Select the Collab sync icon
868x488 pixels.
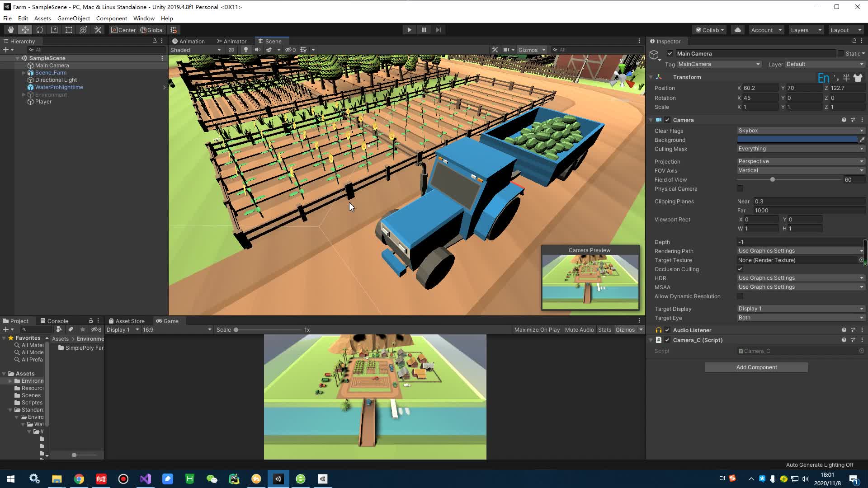(x=737, y=30)
